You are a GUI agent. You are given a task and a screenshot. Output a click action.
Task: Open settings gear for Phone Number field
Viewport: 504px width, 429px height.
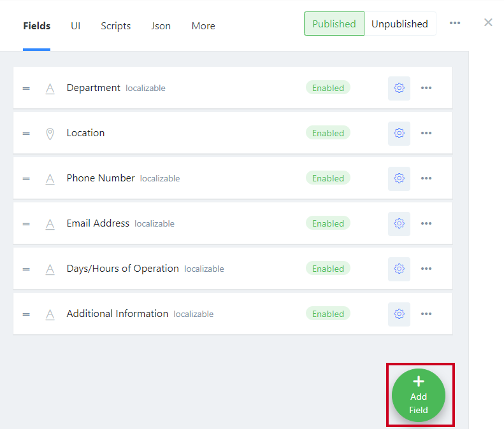(x=399, y=178)
